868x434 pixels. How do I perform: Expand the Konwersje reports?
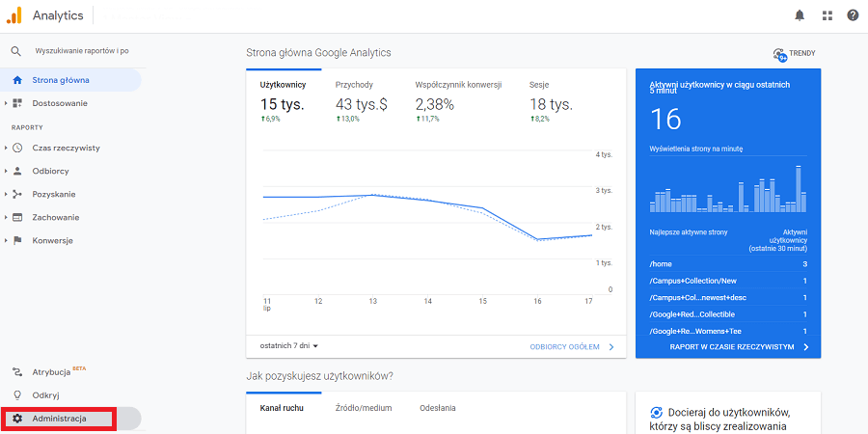tap(6, 241)
